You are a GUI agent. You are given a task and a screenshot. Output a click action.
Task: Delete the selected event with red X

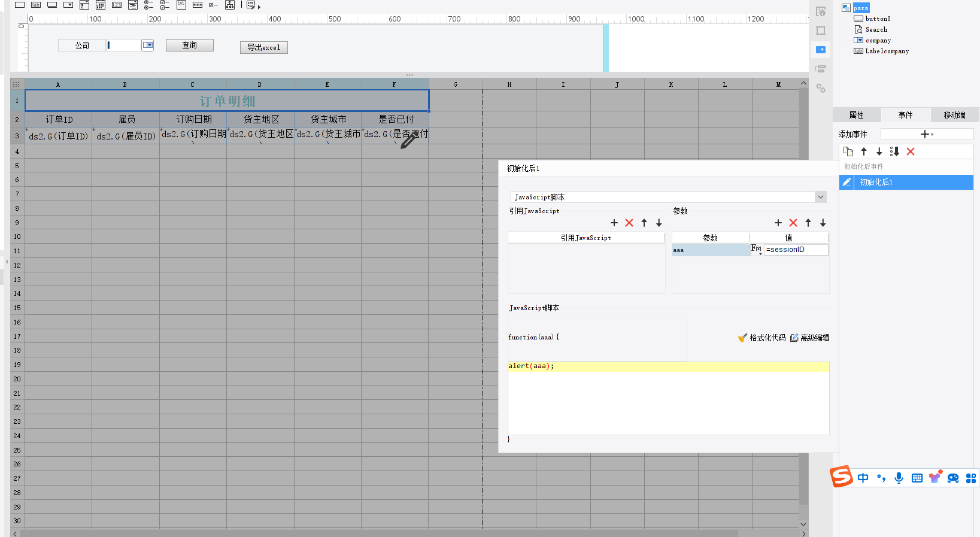click(x=911, y=151)
